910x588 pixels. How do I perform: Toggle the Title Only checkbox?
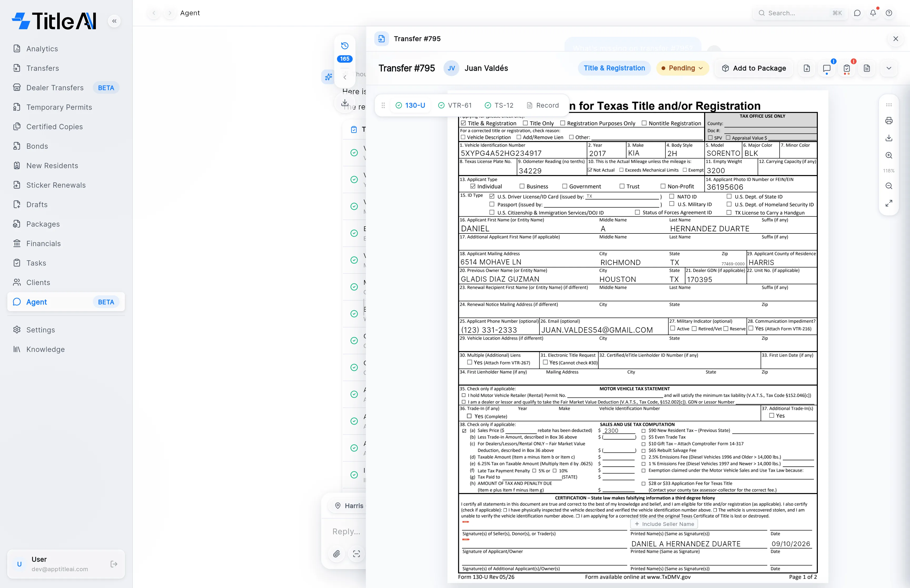526,123
